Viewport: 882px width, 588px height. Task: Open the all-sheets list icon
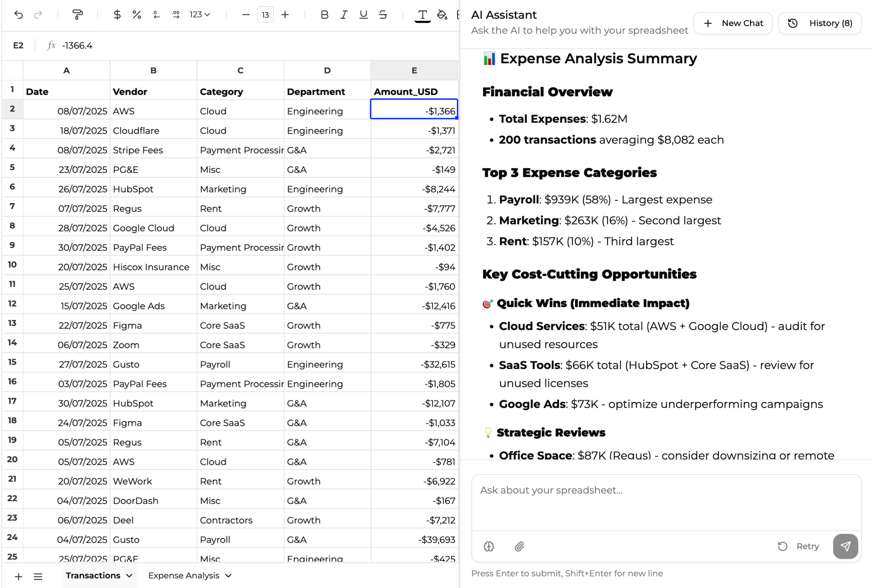pyautogui.click(x=38, y=576)
